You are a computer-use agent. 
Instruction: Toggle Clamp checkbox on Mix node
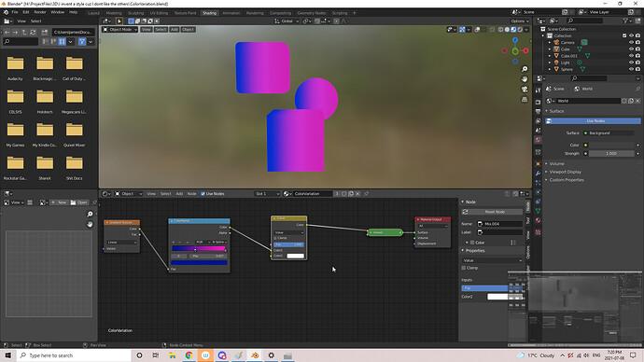[x=275, y=238]
